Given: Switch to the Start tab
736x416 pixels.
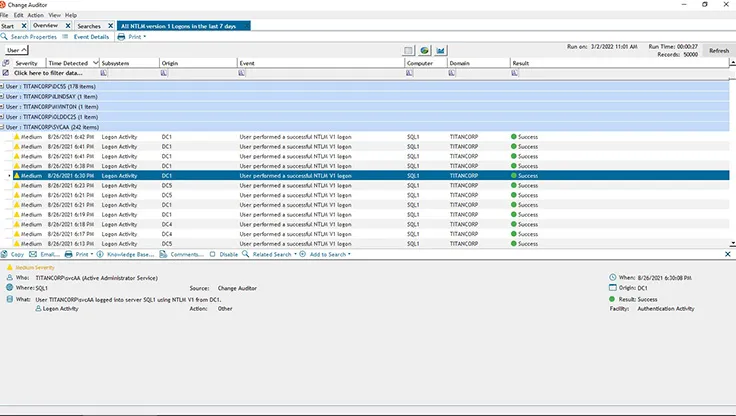Looking at the screenshot, I should (8, 26).
